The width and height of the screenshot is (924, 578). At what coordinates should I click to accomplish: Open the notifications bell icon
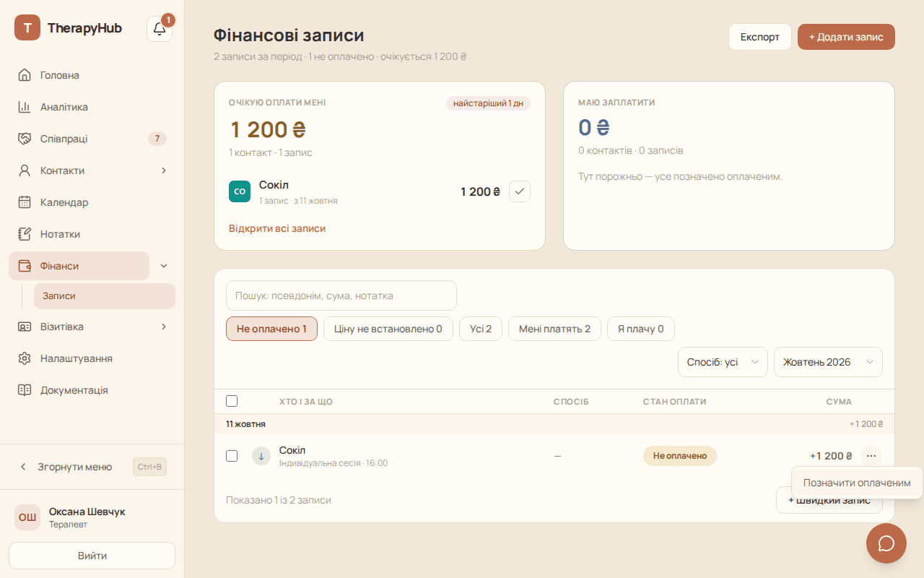(160, 29)
